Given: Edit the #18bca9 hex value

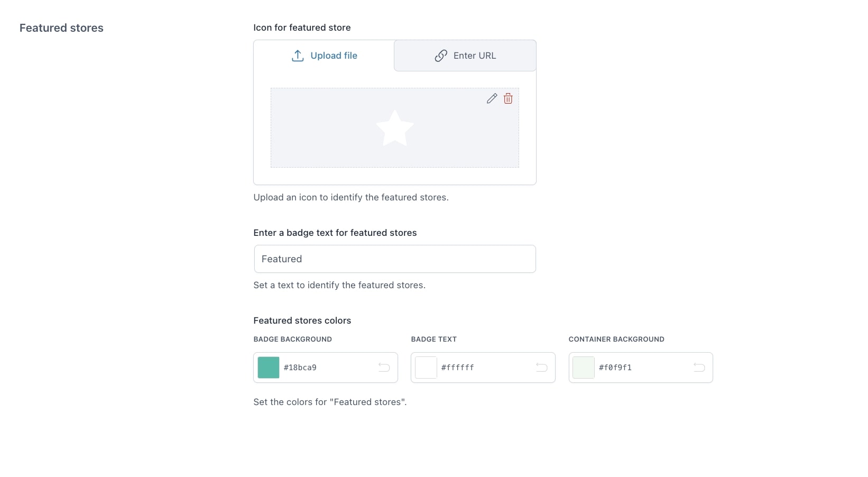Looking at the screenshot, I should point(300,368).
